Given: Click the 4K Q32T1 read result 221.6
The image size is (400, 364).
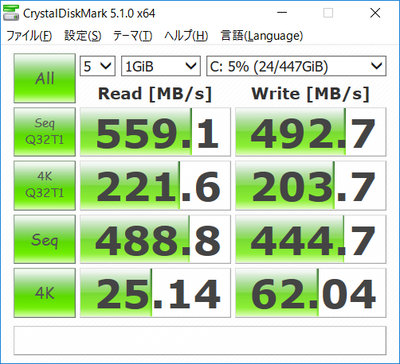Looking at the screenshot, I should pyautogui.click(x=155, y=185).
